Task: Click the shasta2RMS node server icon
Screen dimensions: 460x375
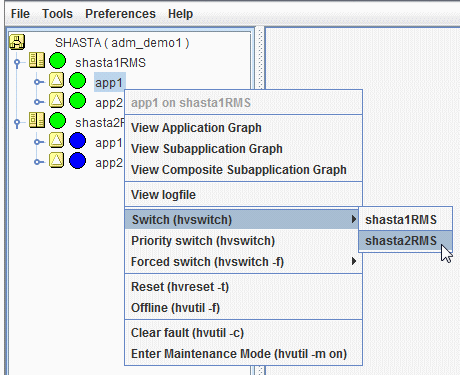Action: click(37, 120)
